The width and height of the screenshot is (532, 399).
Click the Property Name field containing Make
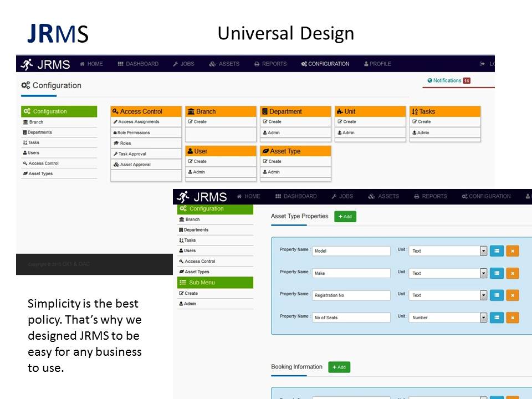(351, 273)
